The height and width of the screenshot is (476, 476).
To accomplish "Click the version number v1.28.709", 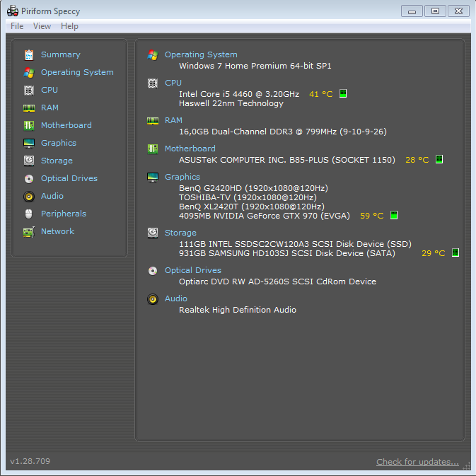I will click(30, 461).
